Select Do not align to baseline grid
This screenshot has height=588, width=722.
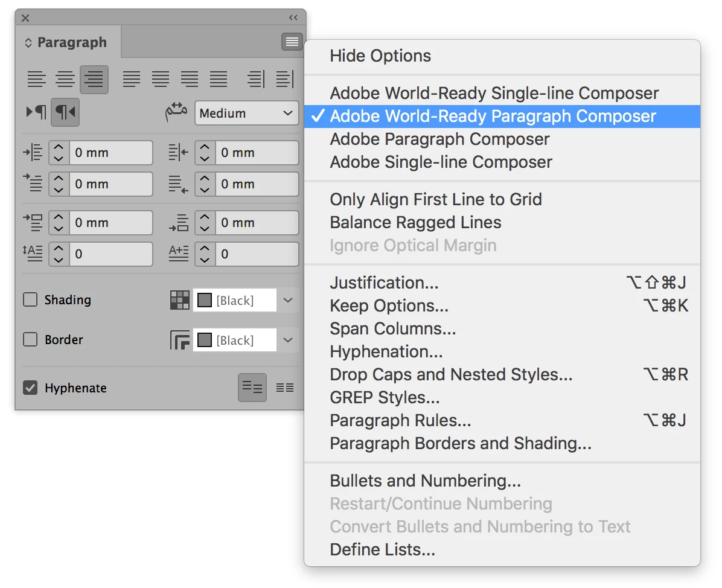tap(252, 388)
